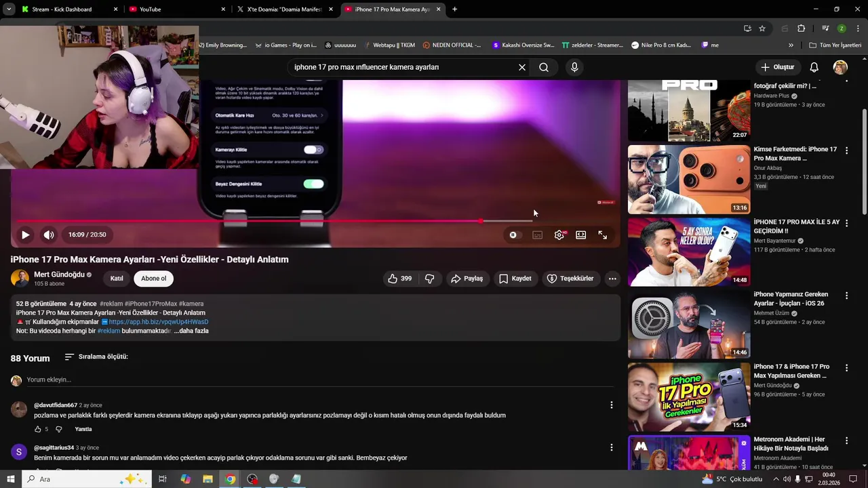Switch to X'te Doamia tab
The image size is (868, 488).
tap(285, 9)
